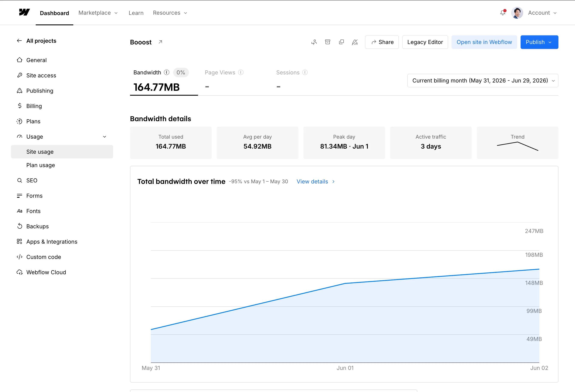Open the notifications bell
The width and height of the screenshot is (575, 392).
503,13
